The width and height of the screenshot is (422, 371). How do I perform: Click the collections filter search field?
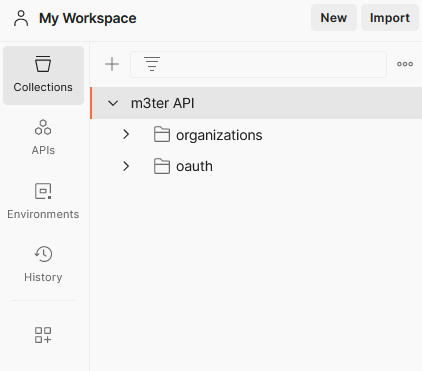[258, 64]
